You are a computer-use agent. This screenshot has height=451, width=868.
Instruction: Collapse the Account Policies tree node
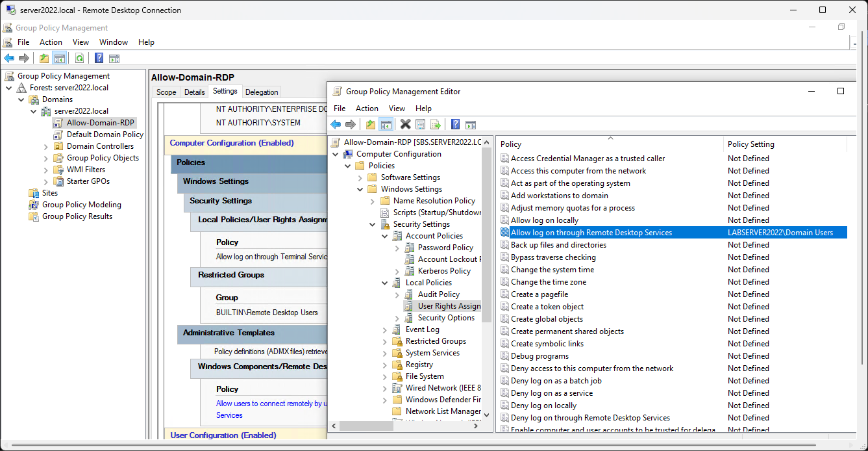tap(385, 236)
